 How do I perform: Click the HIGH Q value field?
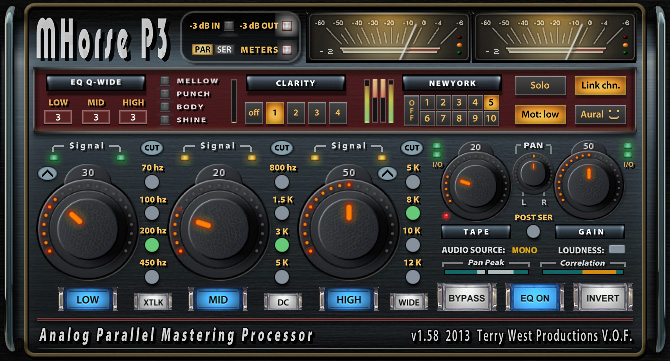[x=133, y=117]
